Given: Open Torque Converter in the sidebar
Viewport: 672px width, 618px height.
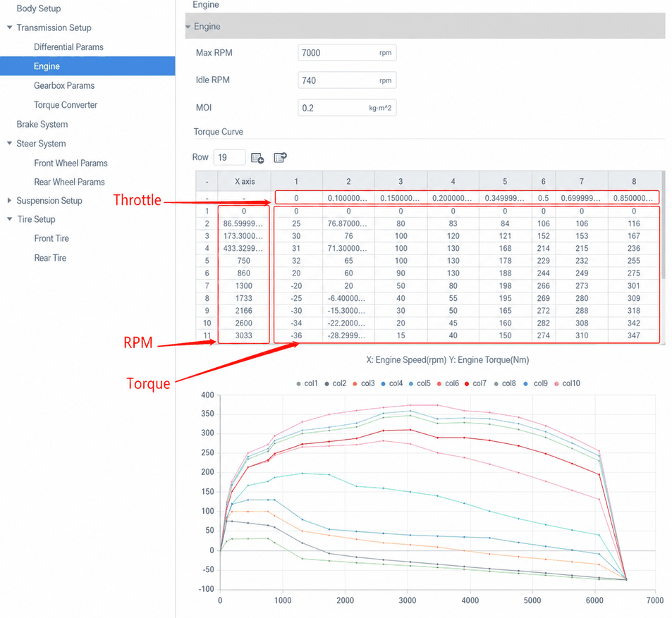Looking at the screenshot, I should click(66, 105).
